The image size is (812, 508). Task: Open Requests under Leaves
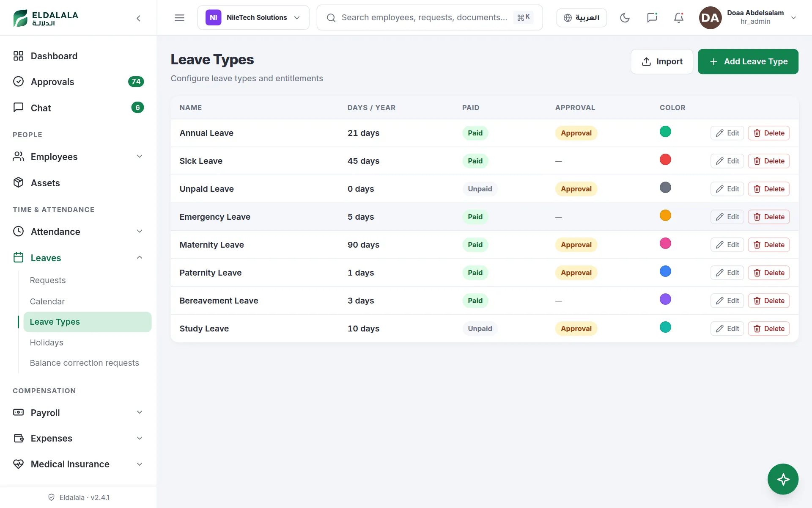click(x=87, y=280)
